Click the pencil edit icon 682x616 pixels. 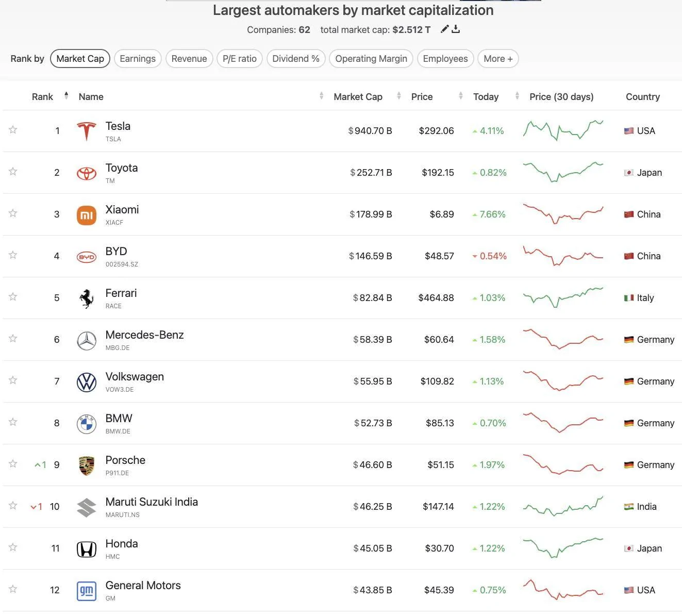pos(444,29)
